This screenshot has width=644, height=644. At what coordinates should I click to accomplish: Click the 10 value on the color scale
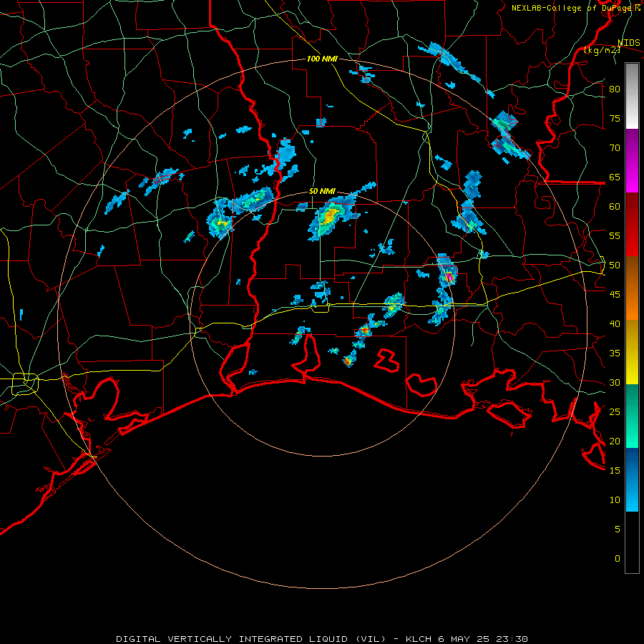[615, 500]
